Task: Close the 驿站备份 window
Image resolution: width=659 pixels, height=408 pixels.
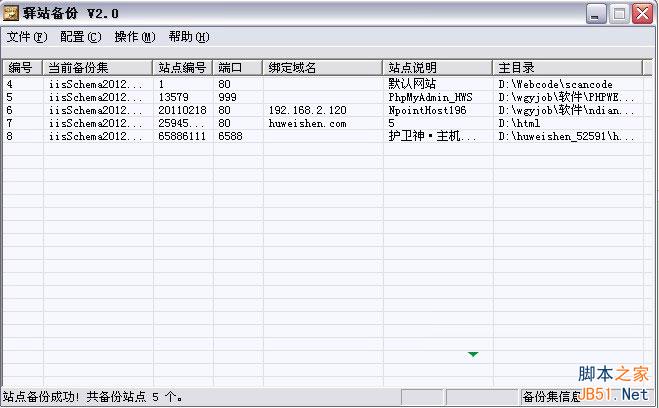Action: click(643, 14)
